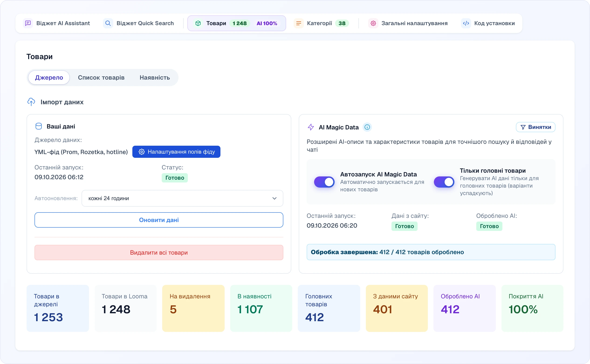Open Віджет AI Assistant tab
Image resolution: width=590 pixels, height=364 pixels.
tap(57, 23)
